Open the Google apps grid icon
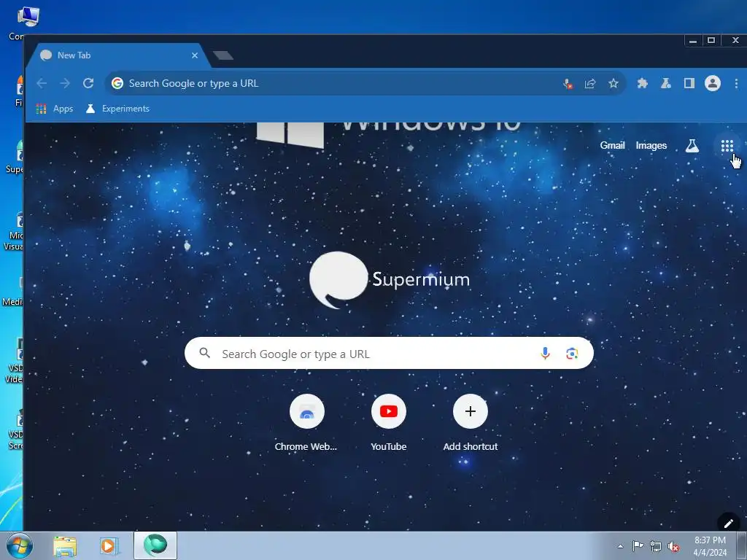The height and width of the screenshot is (560, 747). (727, 146)
